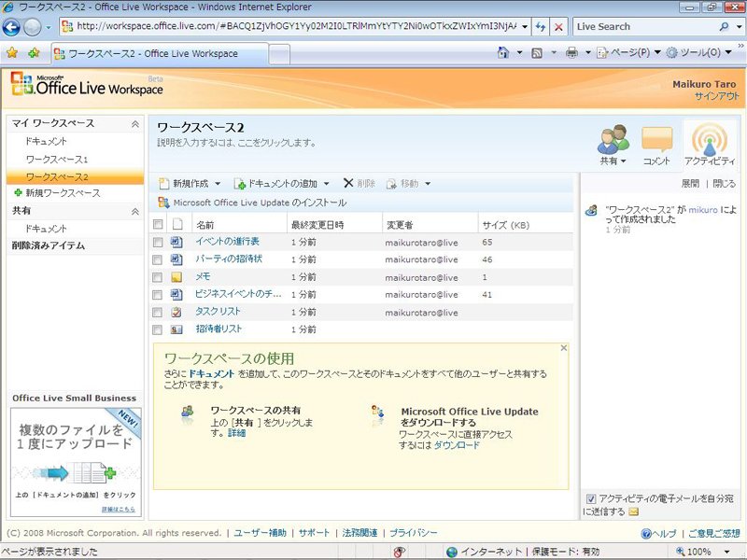
Task: Click Word icon beside イベントの進行表
Action: 176,242
